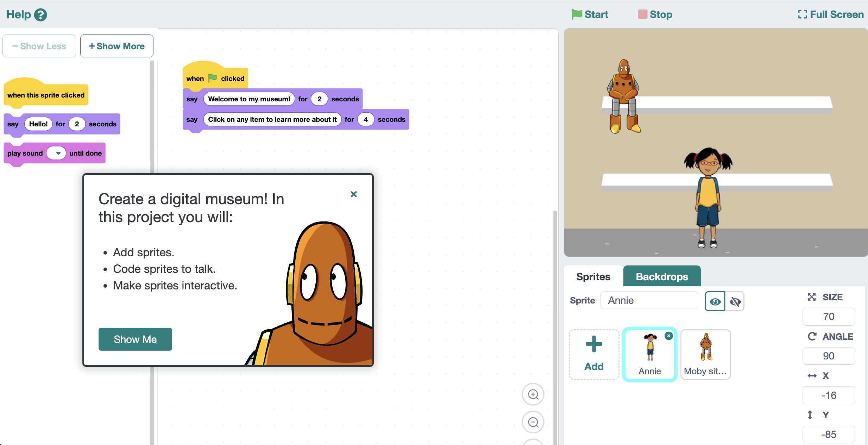Image resolution: width=868 pixels, height=445 pixels.
Task: Click the sprite SIZE value field
Action: click(x=828, y=316)
